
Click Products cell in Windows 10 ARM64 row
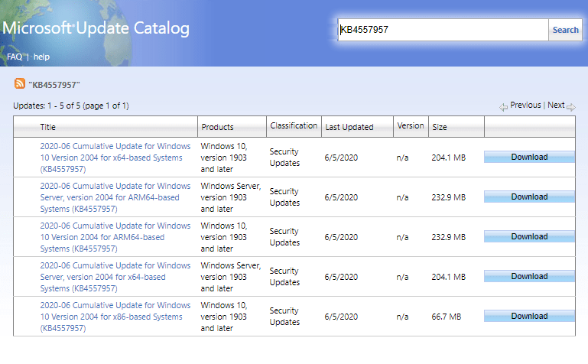coord(224,237)
